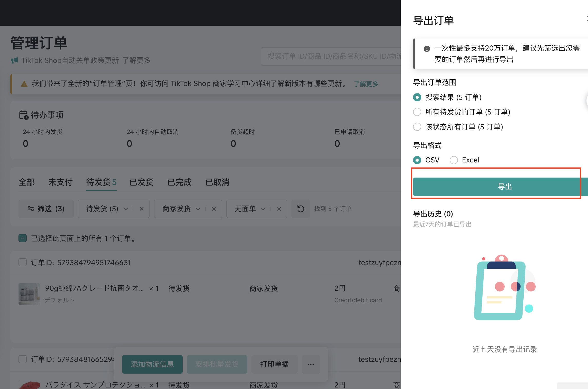
Task: Click the megaphone announcement icon
Action: [14, 61]
